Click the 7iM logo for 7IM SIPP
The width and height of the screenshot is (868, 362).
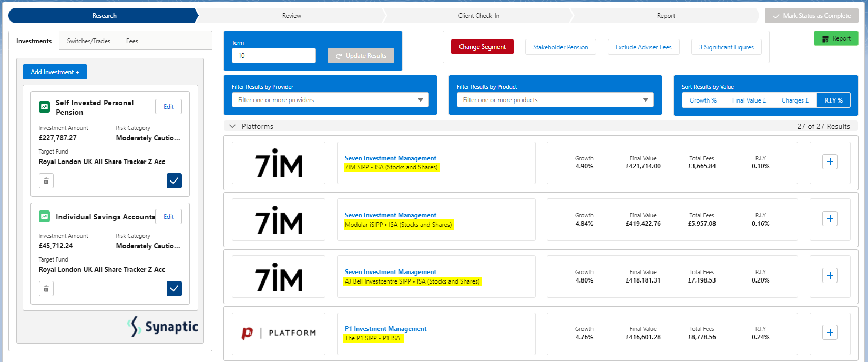[279, 163]
